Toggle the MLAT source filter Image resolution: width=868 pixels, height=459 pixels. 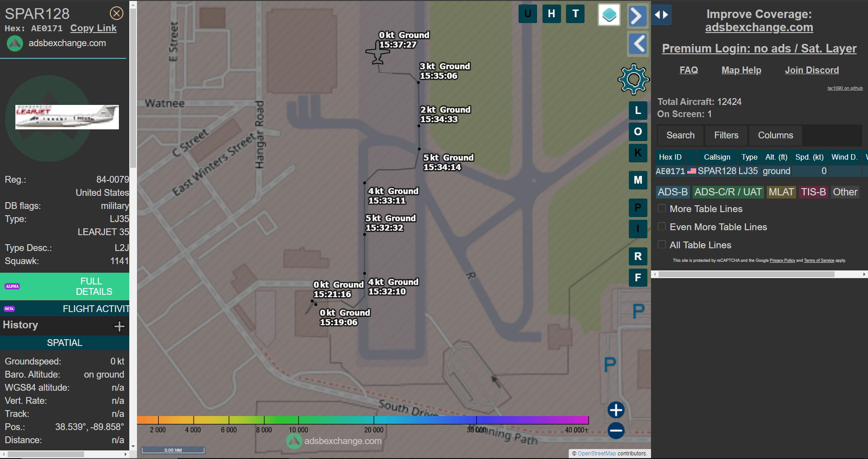781,192
